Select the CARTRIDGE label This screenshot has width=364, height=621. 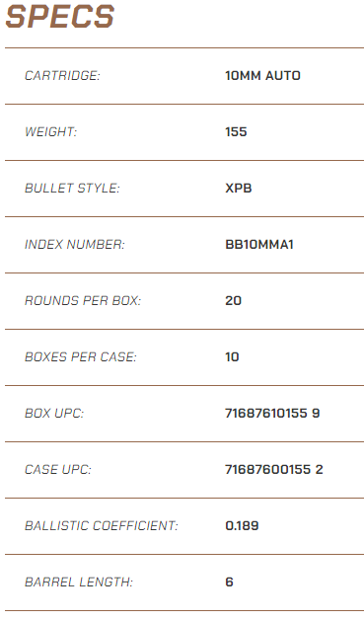click(x=62, y=76)
